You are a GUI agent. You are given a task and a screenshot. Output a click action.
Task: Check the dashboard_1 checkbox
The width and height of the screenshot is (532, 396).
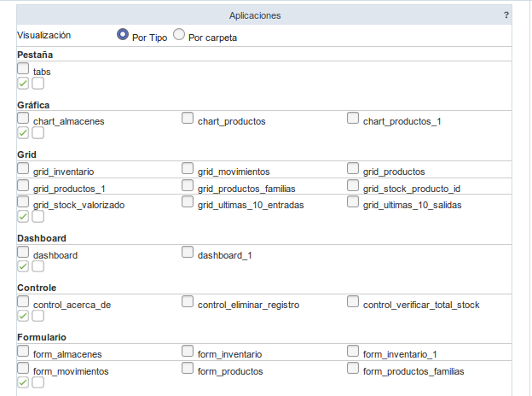pyautogui.click(x=188, y=253)
